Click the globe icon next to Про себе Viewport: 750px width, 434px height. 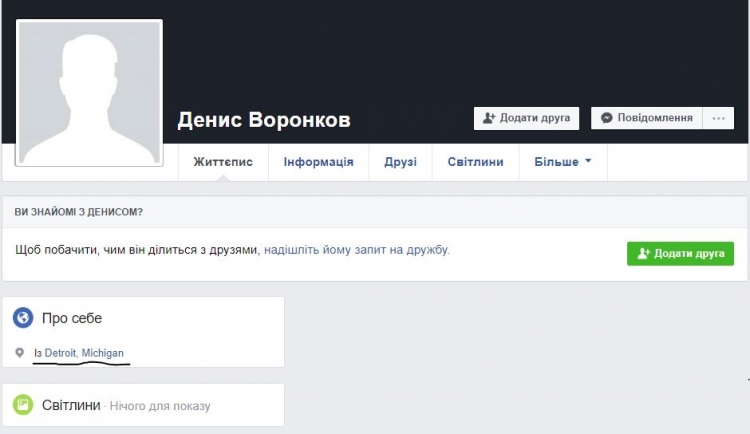(23, 318)
